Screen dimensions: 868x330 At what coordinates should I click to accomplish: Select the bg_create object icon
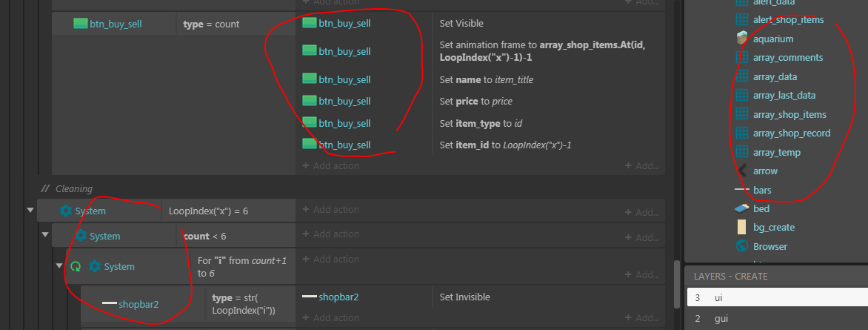742,227
